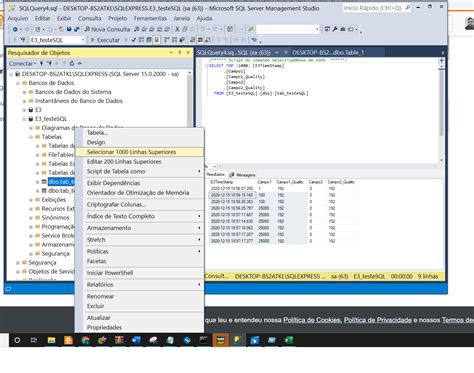The image size is (474, 373).
Task: Toggle Results to Text icon
Action: (193, 40)
